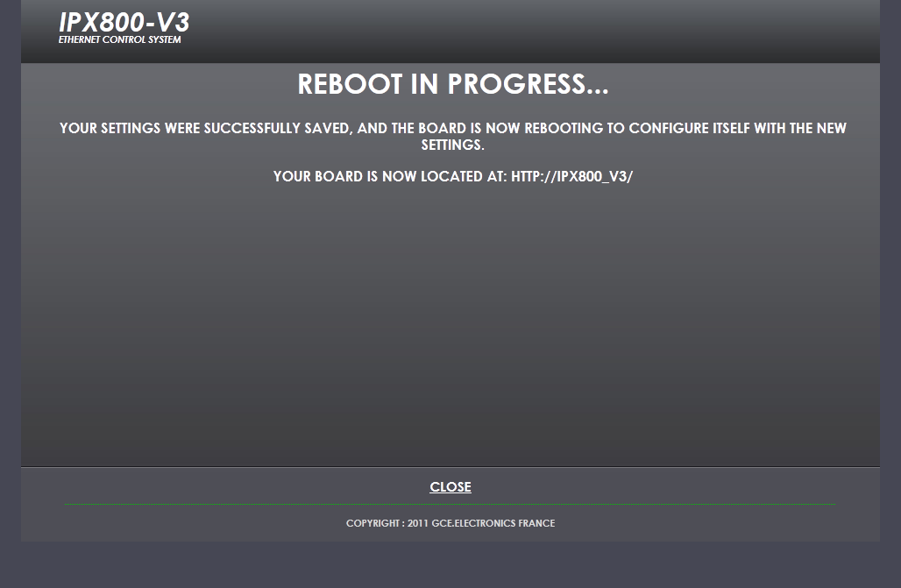Click the Reboot In Progress heading
This screenshot has width=901, height=588.
pyautogui.click(x=453, y=84)
